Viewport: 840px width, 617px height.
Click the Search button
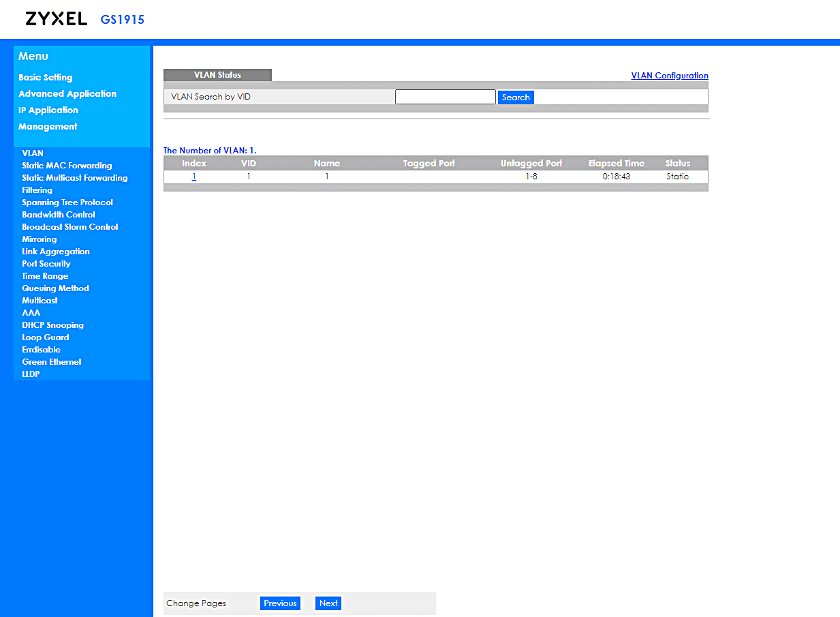(x=516, y=97)
